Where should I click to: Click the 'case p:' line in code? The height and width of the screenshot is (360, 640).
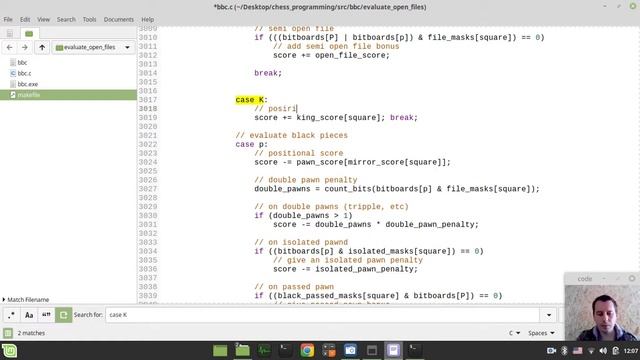(251, 144)
